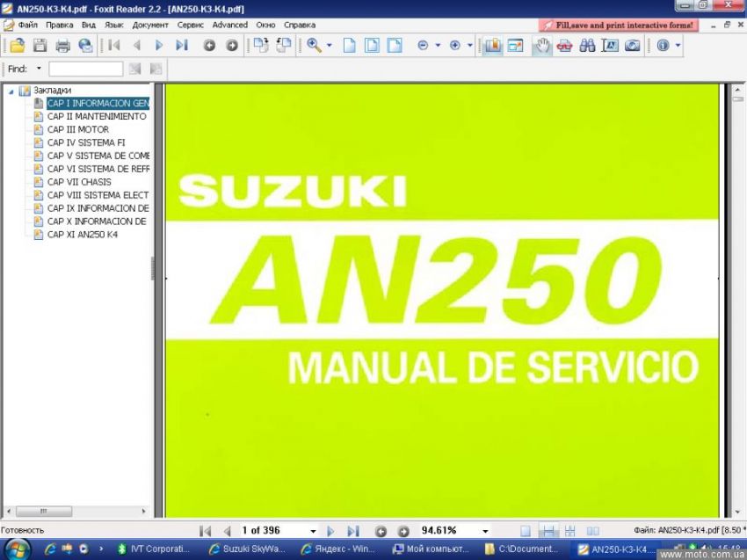Image resolution: width=747 pixels, height=560 pixels.
Task: Open the Файл menu
Action: (x=27, y=25)
